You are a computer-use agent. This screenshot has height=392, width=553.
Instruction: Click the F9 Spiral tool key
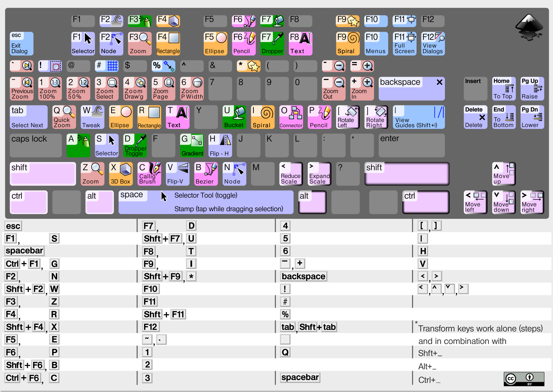pos(348,43)
